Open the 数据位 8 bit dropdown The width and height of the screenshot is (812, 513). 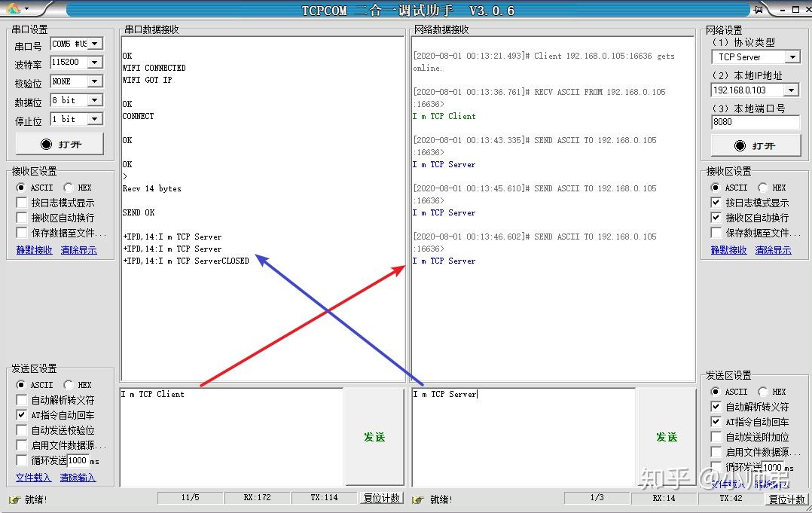tap(95, 99)
